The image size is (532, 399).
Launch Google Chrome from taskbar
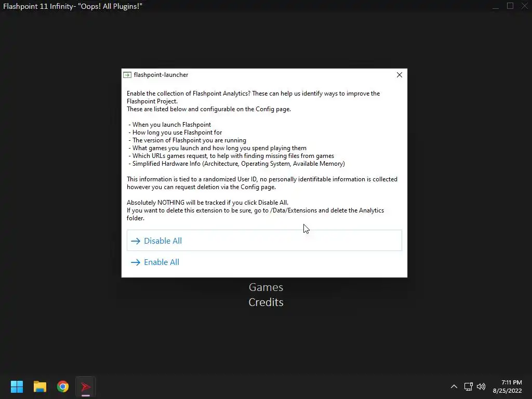(63, 387)
